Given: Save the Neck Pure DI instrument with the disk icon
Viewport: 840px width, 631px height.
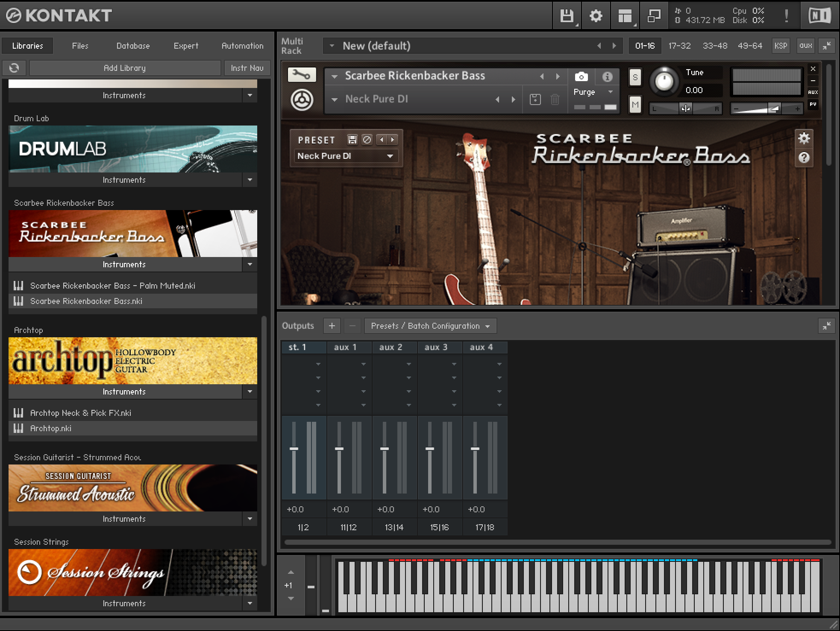Looking at the screenshot, I should [535, 99].
